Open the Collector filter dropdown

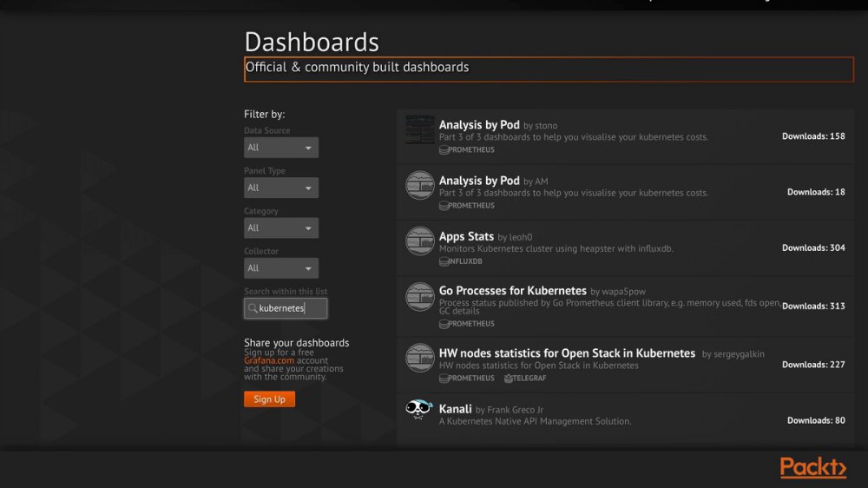coord(281,268)
